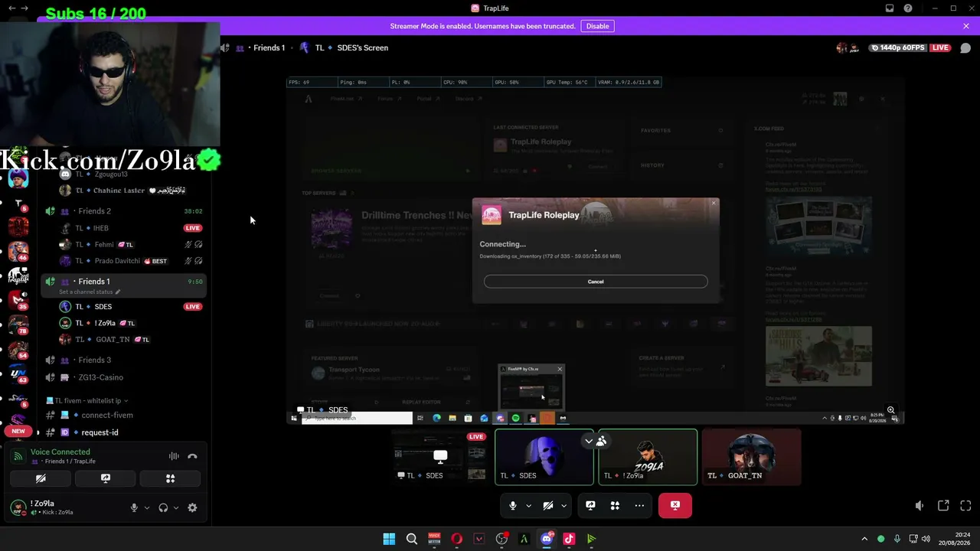The width and height of the screenshot is (980, 551).
Task: Share your screen from the voice panel
Action: click(106, 478)
